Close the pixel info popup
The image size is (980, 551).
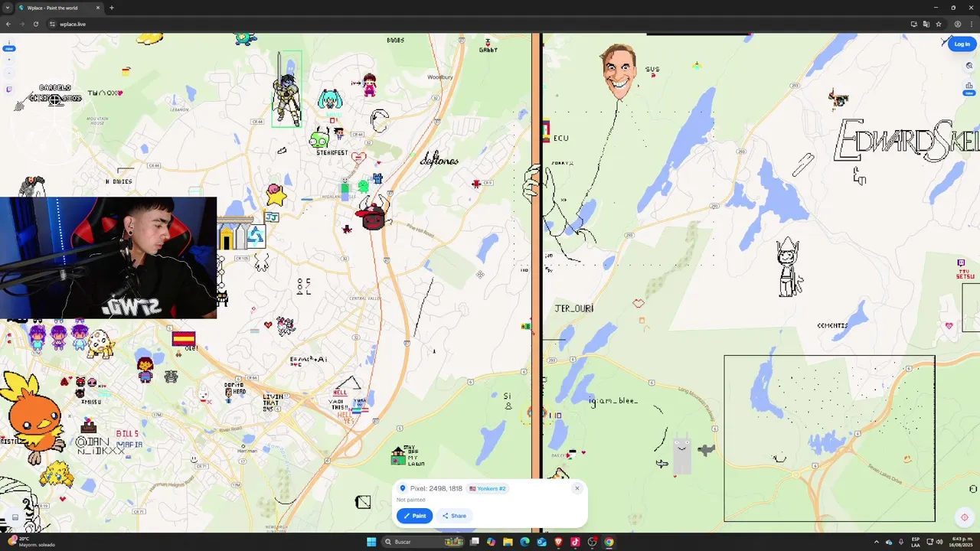(577, 488)
